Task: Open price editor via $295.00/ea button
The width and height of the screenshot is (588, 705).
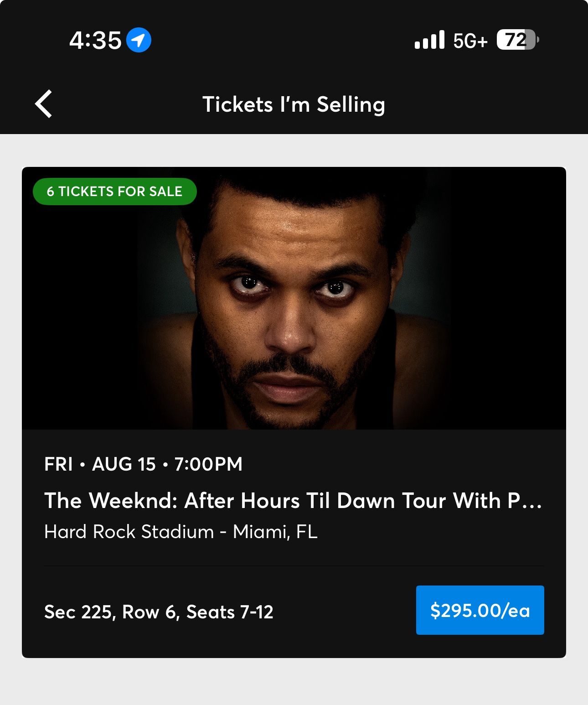Action: pyautogui.click(x=480, y=610)
